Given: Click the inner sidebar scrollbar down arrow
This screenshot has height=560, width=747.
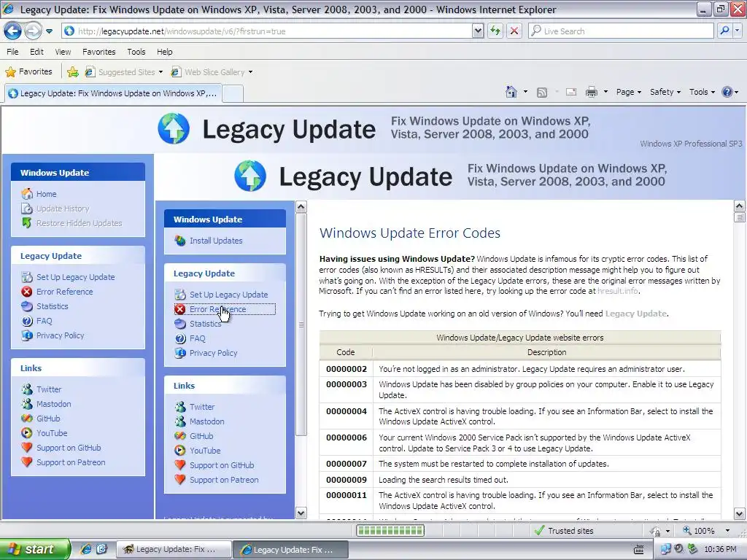Looking at the screenshot, I should coord(301,513).
